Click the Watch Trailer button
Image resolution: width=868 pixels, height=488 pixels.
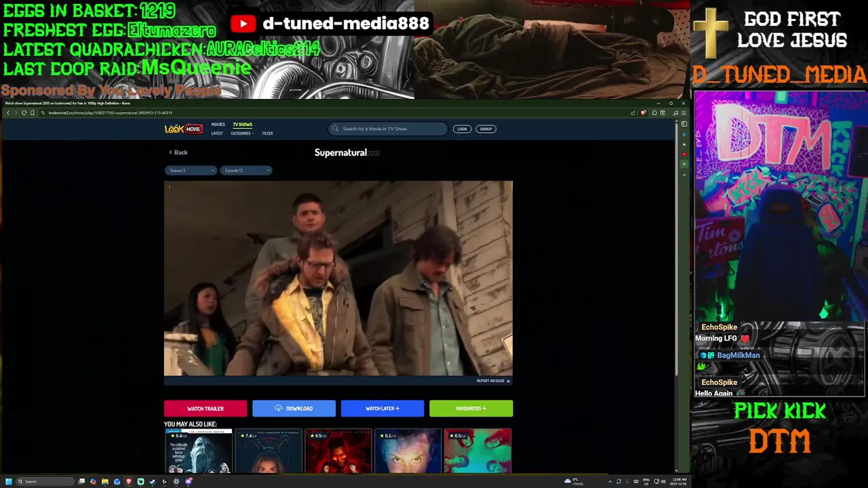[205, 409]
